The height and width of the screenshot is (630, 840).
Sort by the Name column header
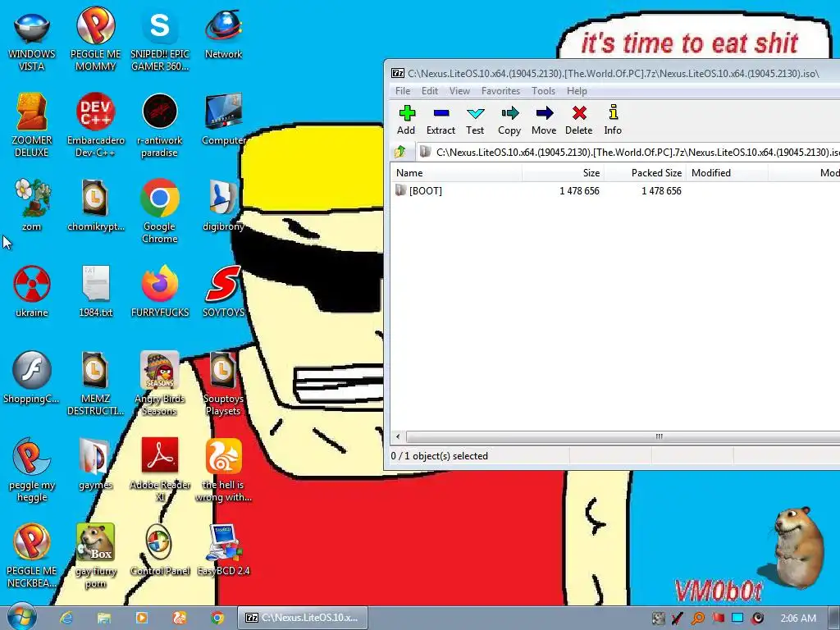[x=456, y=173]
